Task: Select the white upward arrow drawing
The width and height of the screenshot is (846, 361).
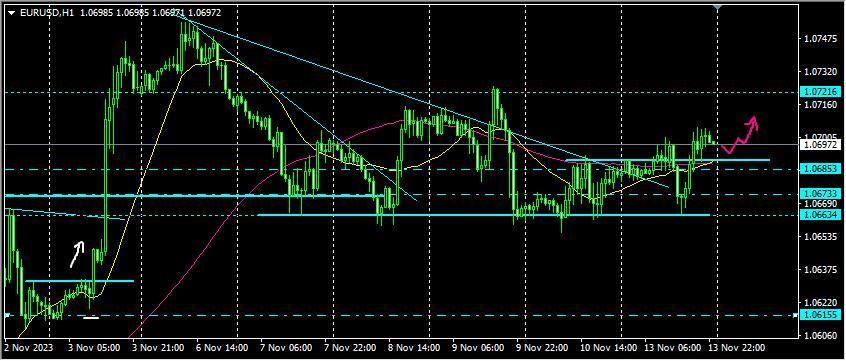Action: coord(77,254)
